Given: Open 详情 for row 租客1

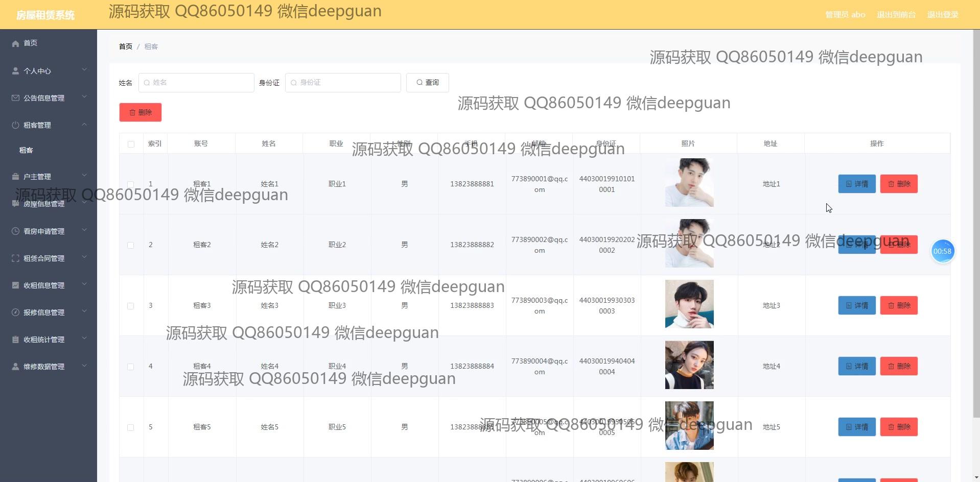Looking at the screenshot, I should 857,184.
